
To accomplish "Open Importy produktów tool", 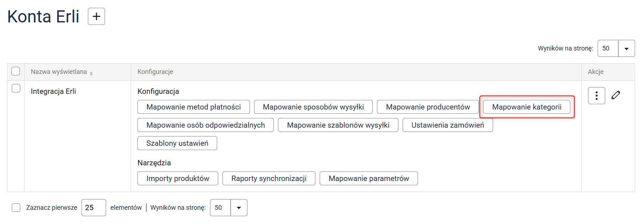I will point(178,178).
